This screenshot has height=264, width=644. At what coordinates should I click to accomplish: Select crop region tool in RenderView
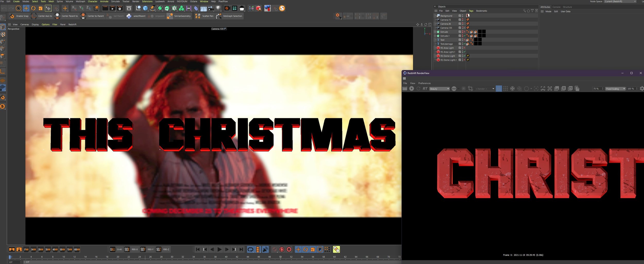(470, 89)
